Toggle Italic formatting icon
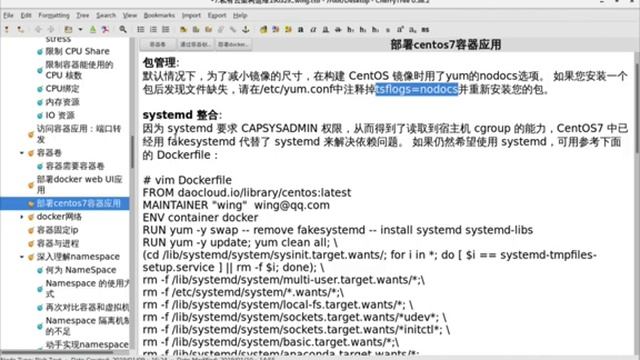640x360 pixels. point(313,29)
